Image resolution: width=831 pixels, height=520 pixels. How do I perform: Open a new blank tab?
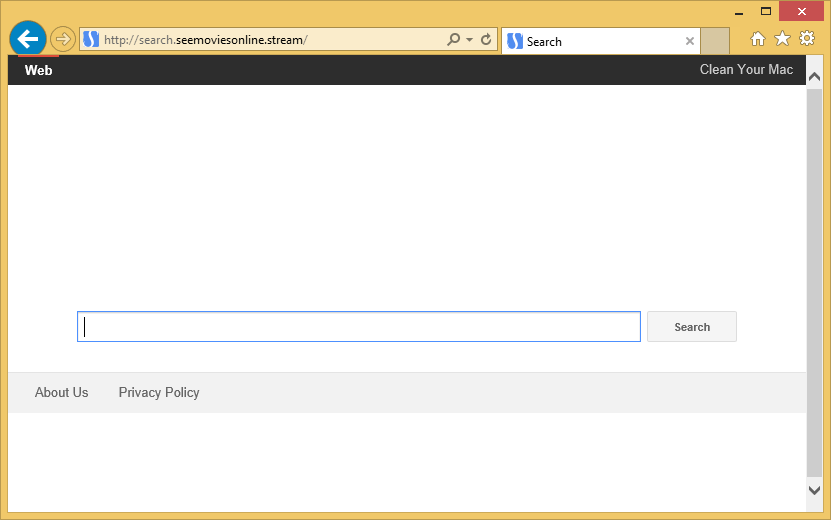pos(715,41)
